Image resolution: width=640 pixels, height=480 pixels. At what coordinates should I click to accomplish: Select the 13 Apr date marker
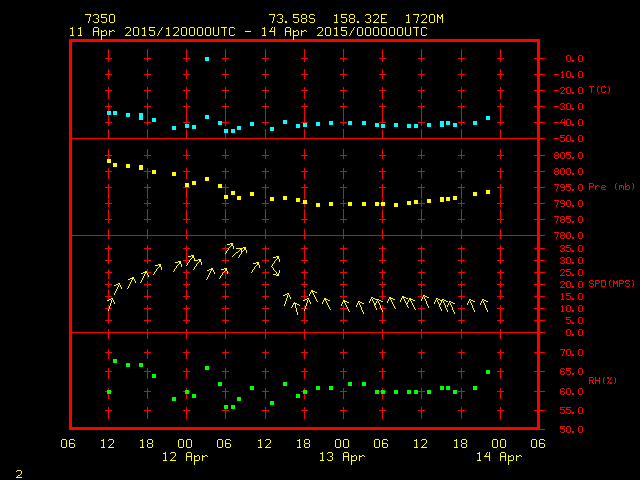click(x=341, y=457)
